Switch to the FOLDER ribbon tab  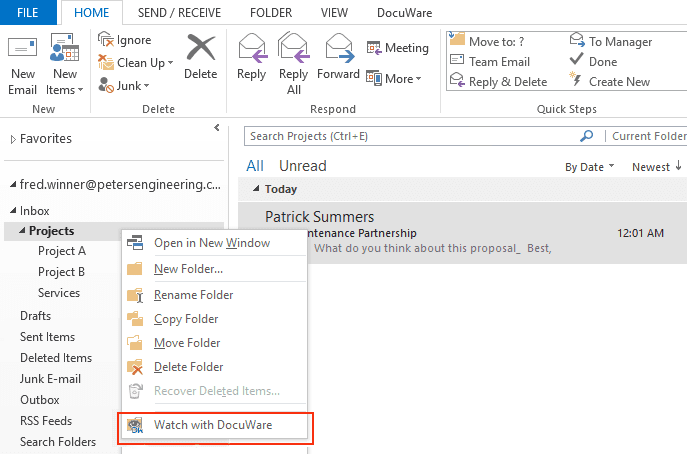click(x=271, y=13)
